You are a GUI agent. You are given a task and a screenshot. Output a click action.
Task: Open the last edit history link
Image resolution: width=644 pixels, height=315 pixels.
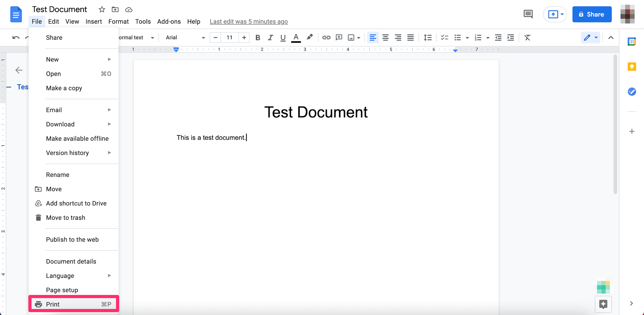point(249,22)
